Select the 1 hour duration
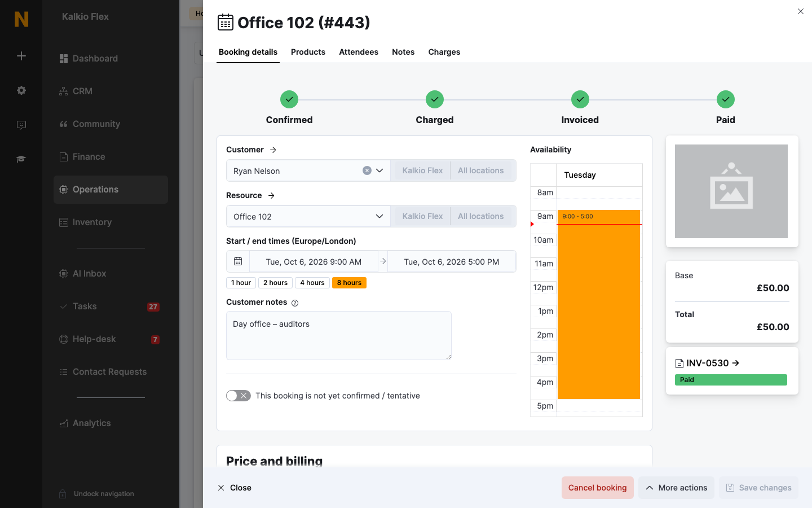 click(241, 283)
